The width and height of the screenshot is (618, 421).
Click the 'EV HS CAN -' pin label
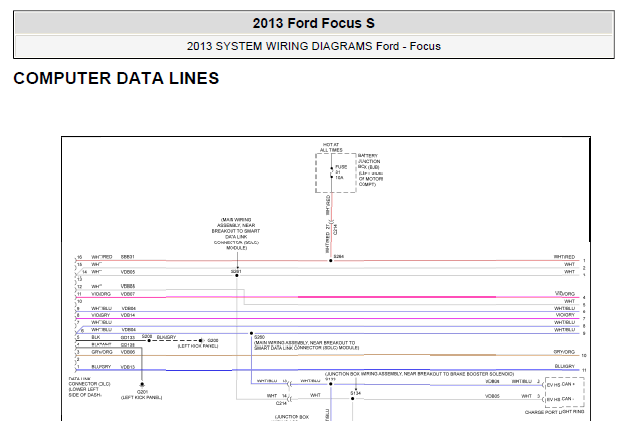click(560, 399)
